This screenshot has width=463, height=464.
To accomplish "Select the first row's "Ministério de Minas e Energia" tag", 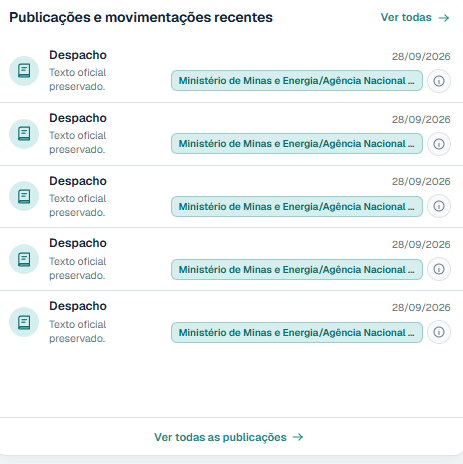I will coord(297,80).
